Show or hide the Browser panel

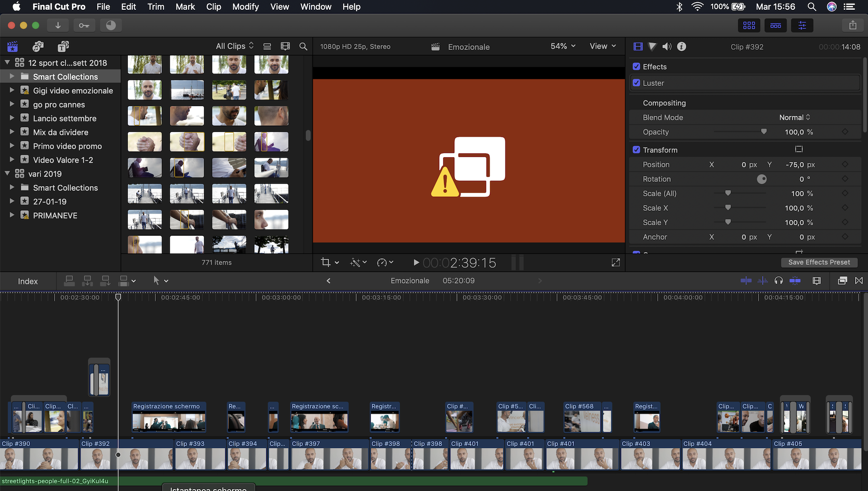749,26
